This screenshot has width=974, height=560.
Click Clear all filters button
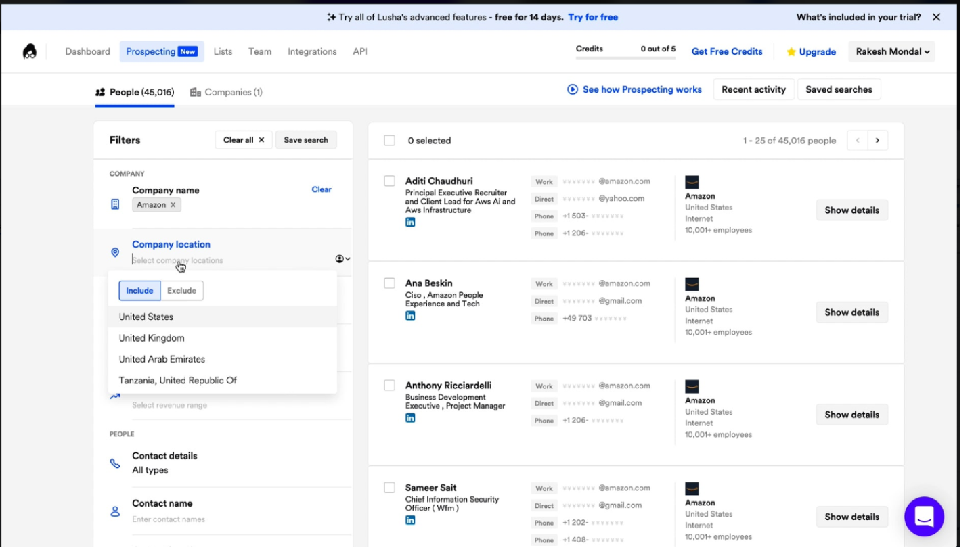click(x=244, y=140)
